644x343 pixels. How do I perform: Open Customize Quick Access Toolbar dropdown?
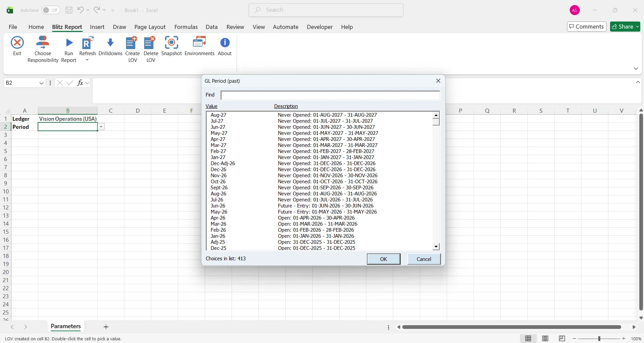coord(113,10)
